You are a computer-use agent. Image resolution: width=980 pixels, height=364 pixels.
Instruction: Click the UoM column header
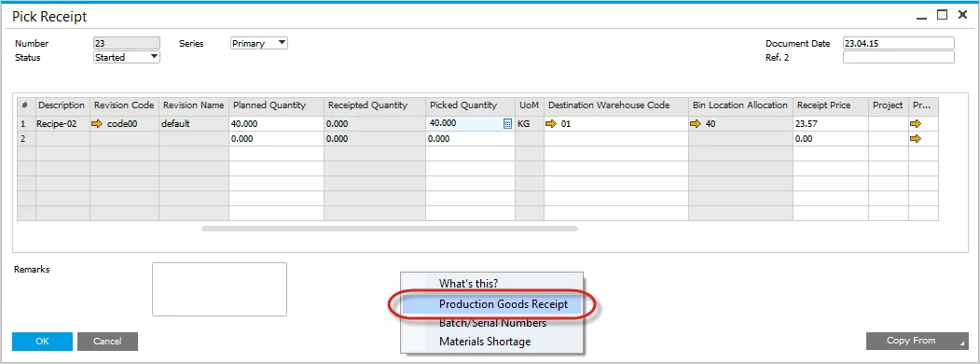click(x=530, y=105)
